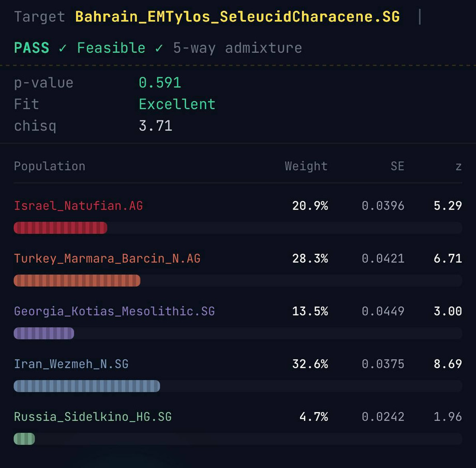Image resolution: width=476 pixels, height=468 pixels.
Task: Click the 5-way admixture label
Action: pos(237,48)
